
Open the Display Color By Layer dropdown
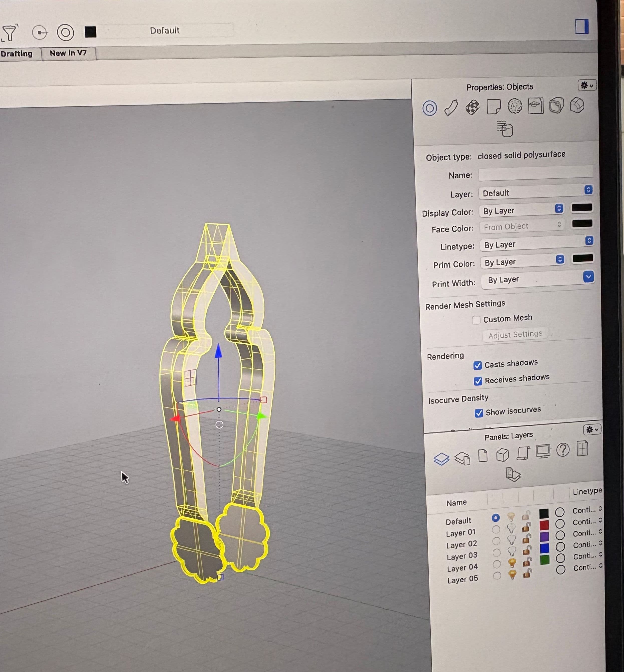(522, 210)
